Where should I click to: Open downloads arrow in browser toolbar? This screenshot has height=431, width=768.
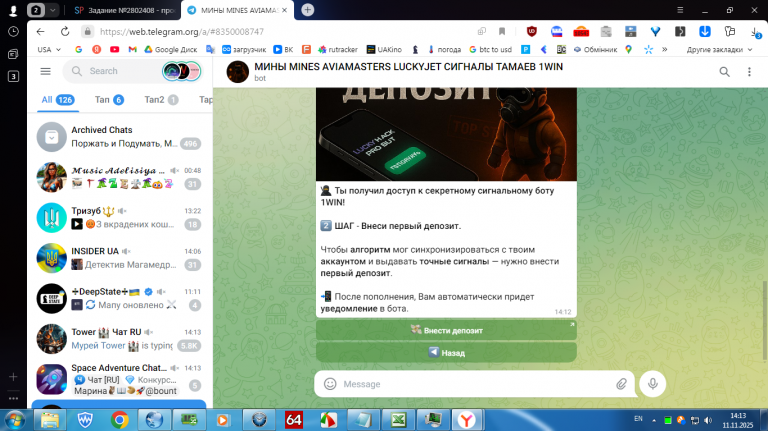coord(755,32)
